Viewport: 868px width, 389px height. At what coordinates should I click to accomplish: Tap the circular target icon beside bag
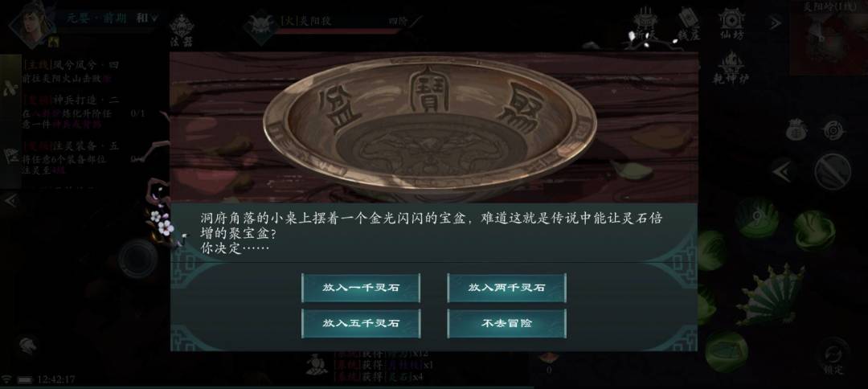click(x=833, y=129)
